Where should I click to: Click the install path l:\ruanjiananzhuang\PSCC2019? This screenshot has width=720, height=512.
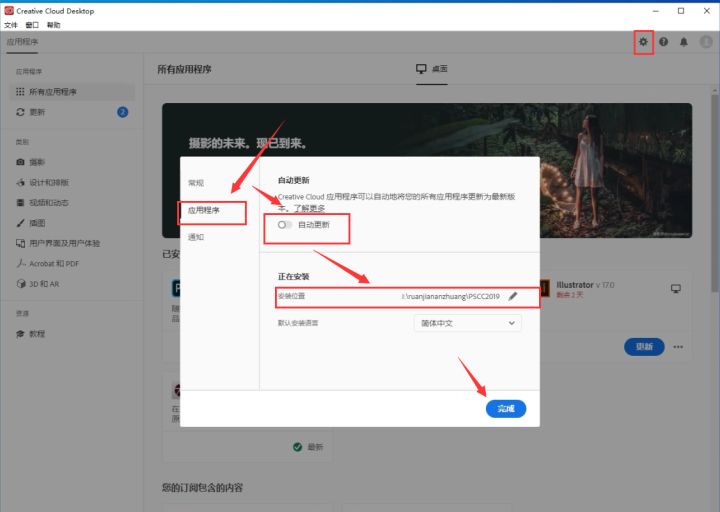[x=450, y=296]
